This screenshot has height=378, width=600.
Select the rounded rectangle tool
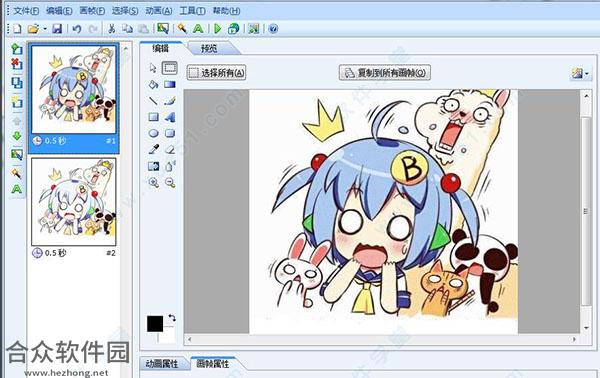pyautogui.click(x=170, y=133)
